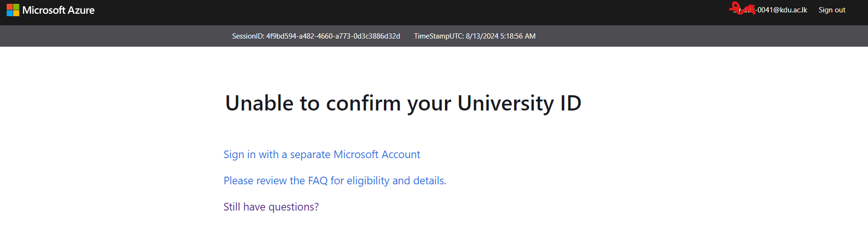Open Microsoft Azure home via wordmark

[58, 10]
